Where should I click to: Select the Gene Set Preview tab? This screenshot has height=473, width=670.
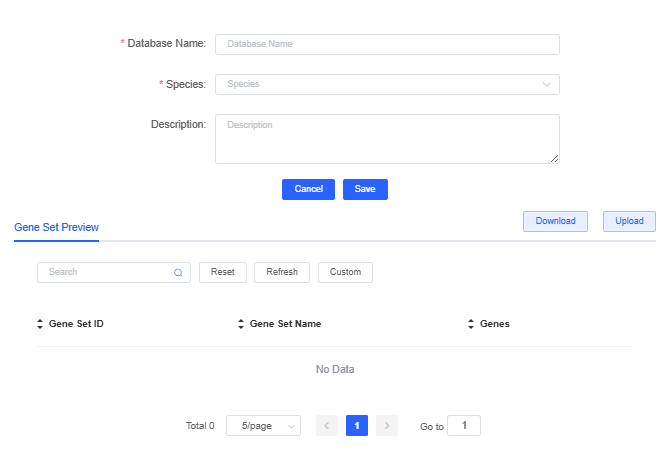point(56,227)
